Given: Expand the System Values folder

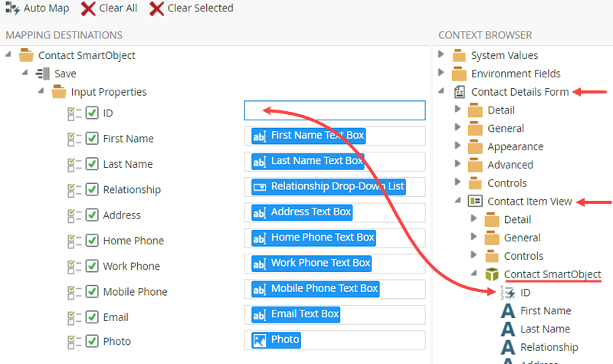Looking at the screenshot, I should pyautogui.click(x=441, y=55).
